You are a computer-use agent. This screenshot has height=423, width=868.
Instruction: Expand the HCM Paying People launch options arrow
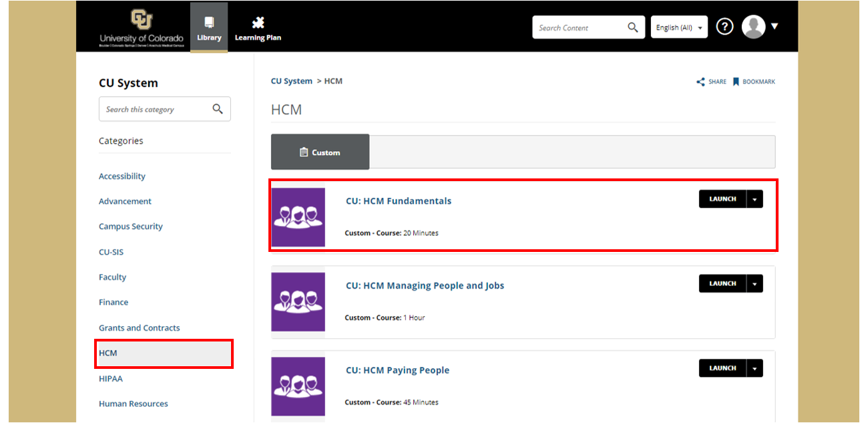(754, 368)
